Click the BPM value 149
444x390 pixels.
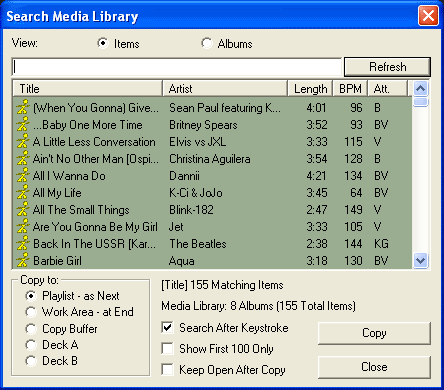353,210
